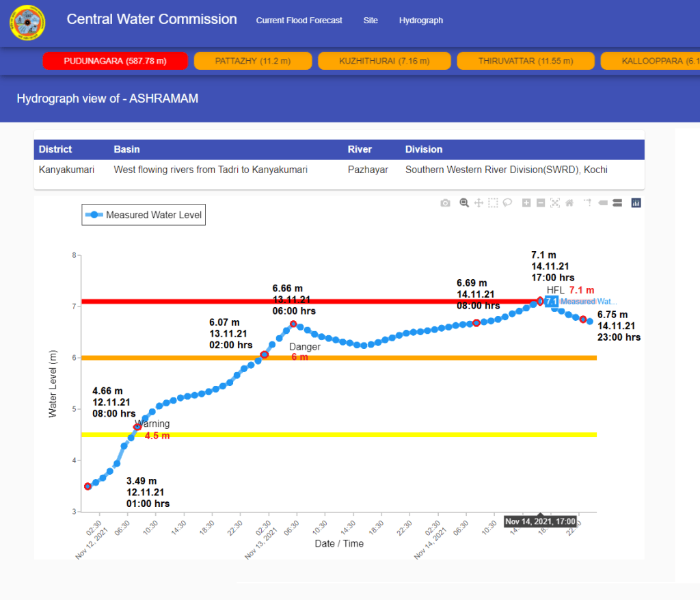Click the Autoscale icon
This screenshot has height=600, width=700.
[554, 203]
